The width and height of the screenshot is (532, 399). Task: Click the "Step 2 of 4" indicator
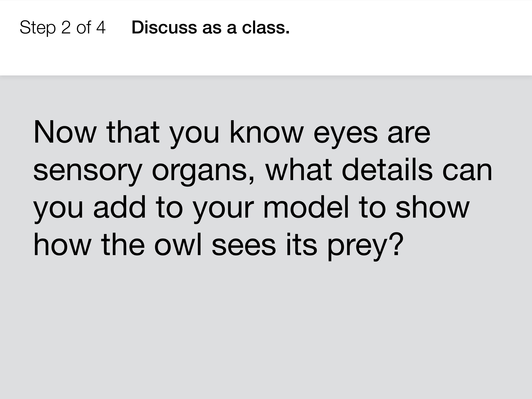63,28
